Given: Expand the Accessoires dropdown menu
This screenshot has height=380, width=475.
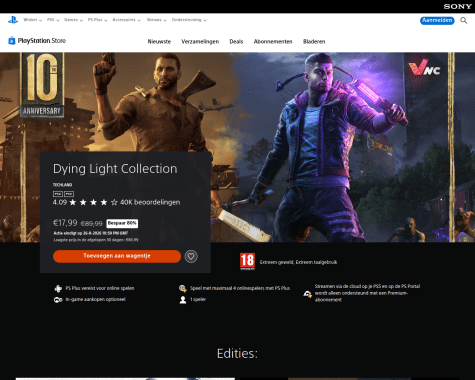Looking at the screenshot, I should pyautogui.click(x=126, y=20).
